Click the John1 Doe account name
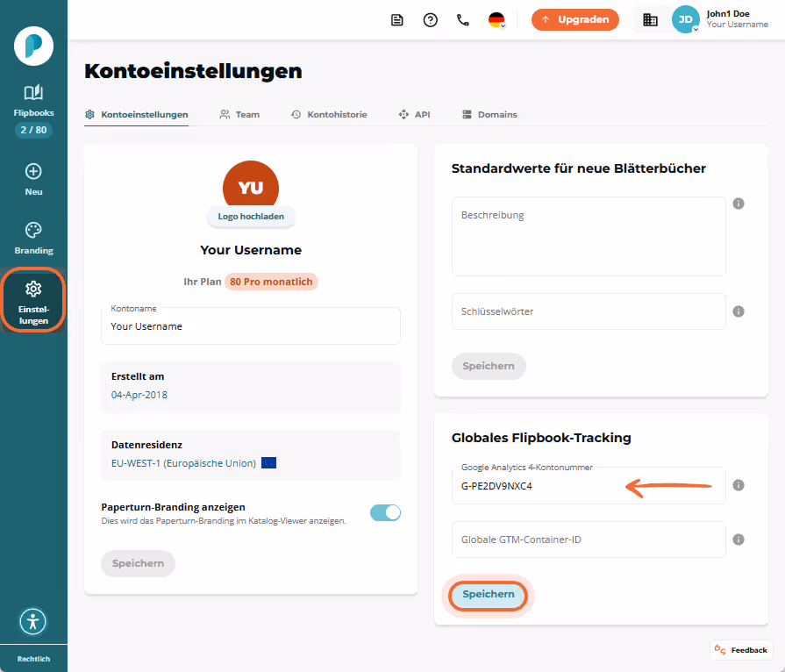This screenshot has height=672, width=785. pos(728,14)
